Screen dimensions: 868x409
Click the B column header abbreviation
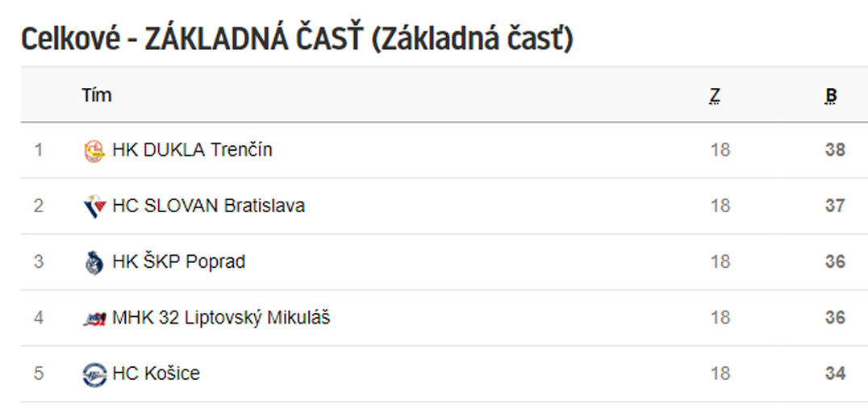(831, 96)
